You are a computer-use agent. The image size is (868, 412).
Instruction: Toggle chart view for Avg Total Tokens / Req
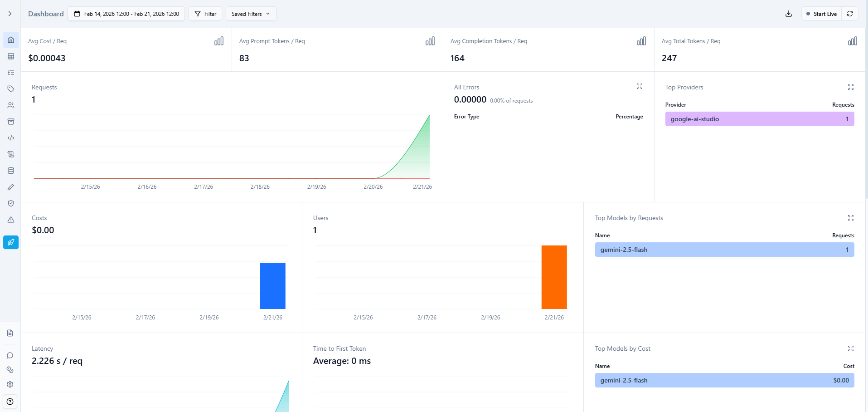pyautogui.click(x=852, y=41)
